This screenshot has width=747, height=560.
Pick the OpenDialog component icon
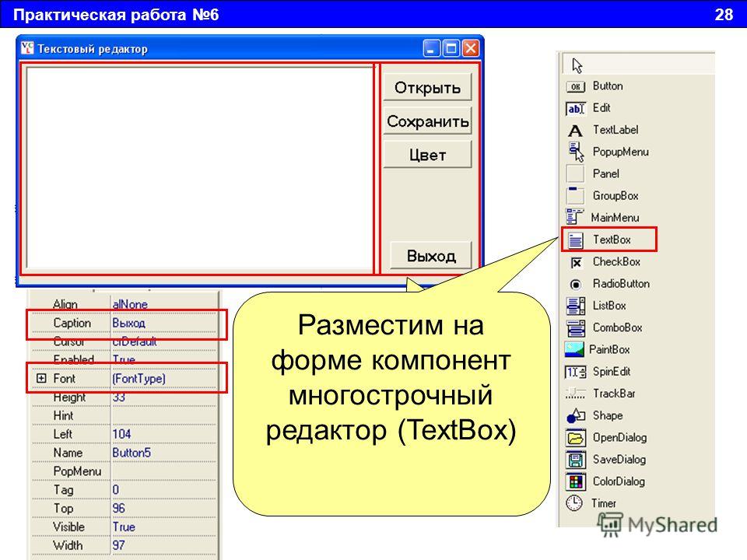[x=576, y=438]
